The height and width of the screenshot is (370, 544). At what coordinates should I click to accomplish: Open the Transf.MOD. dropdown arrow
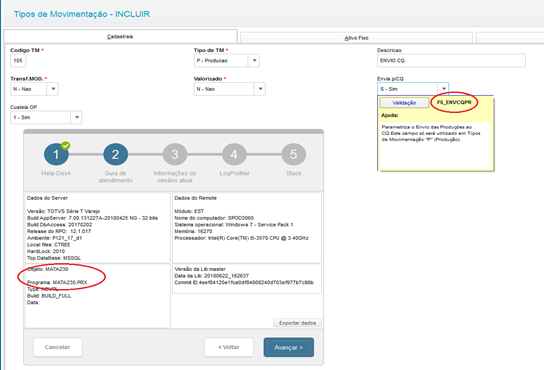click(x=53, y=89)
